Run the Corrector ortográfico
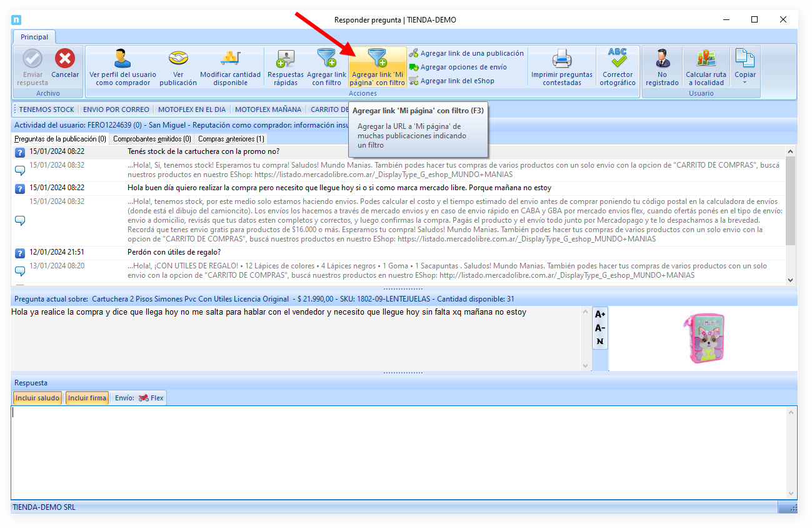 [x=618, y=68]
